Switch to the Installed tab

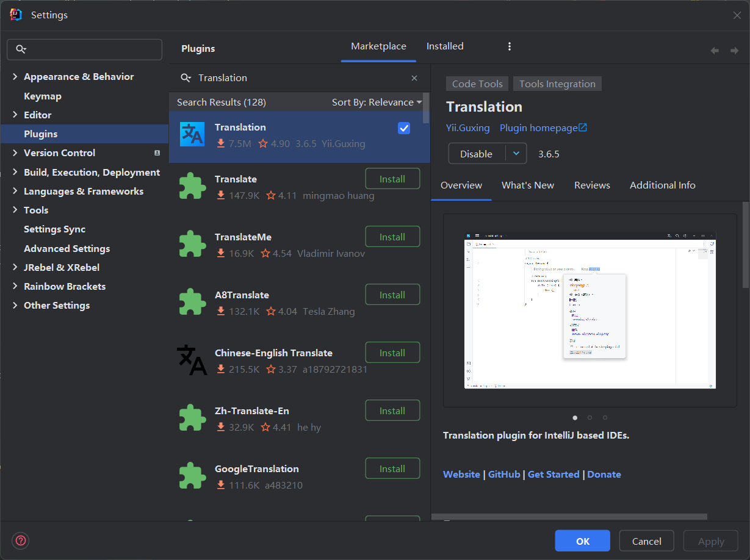point(445,46)
